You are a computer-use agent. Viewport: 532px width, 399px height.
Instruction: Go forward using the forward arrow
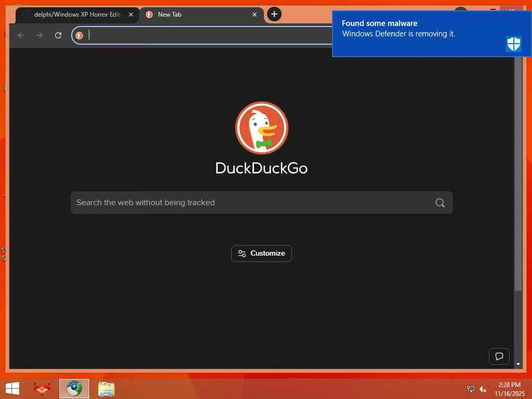pos(39,35)
